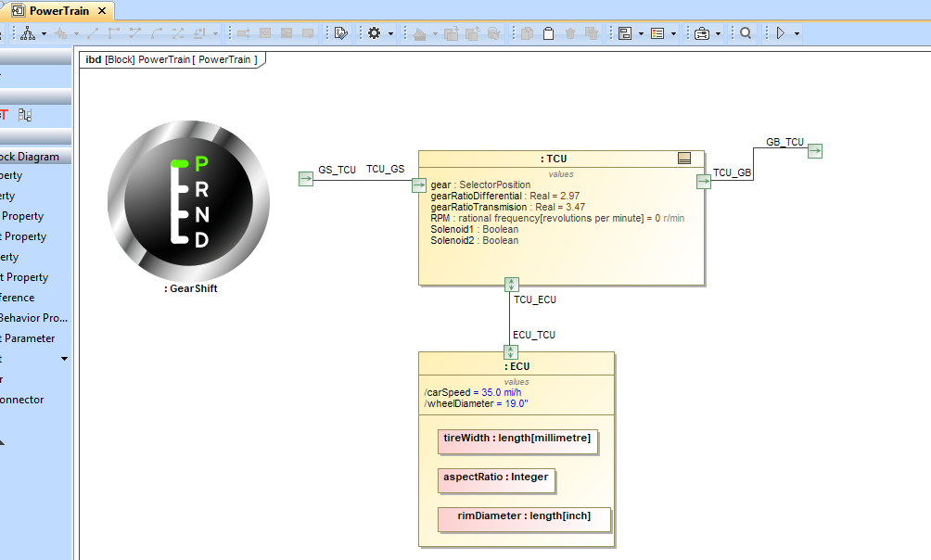This screenshot has width=931, height=560.
Task: Toggle TCU compartment display button
Action: point(684,159)
